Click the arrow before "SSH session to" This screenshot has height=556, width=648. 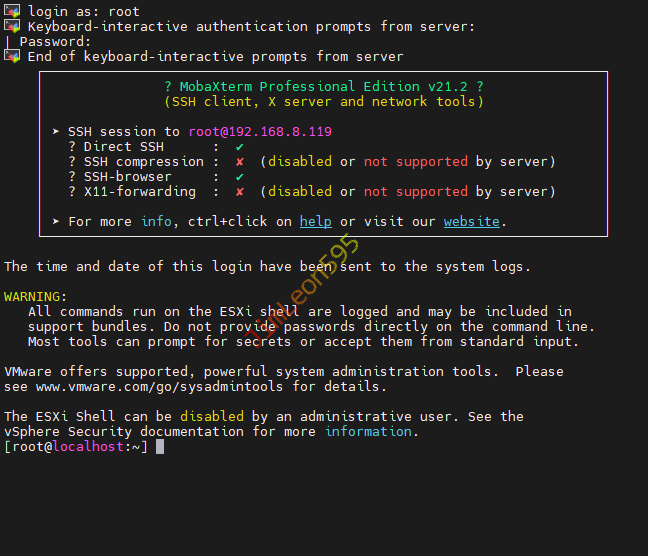[x=56, y=132]
